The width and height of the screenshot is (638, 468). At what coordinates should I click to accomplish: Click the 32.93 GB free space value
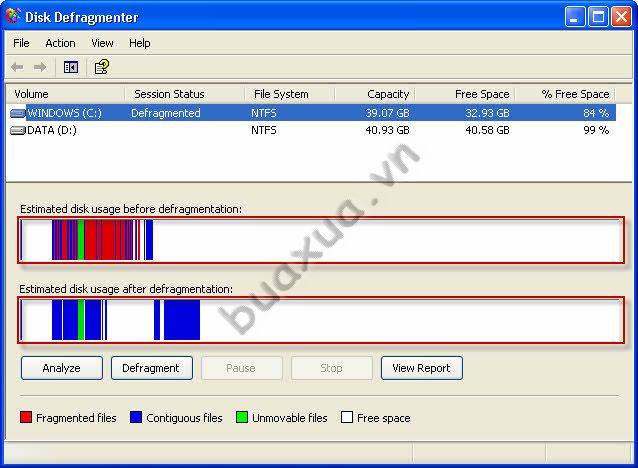487,113
